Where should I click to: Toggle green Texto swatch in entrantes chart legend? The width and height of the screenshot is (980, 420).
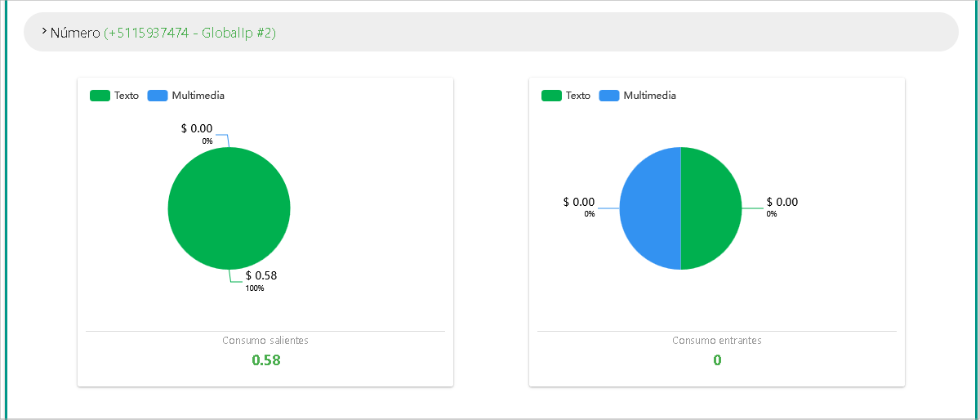click(551, 96)
